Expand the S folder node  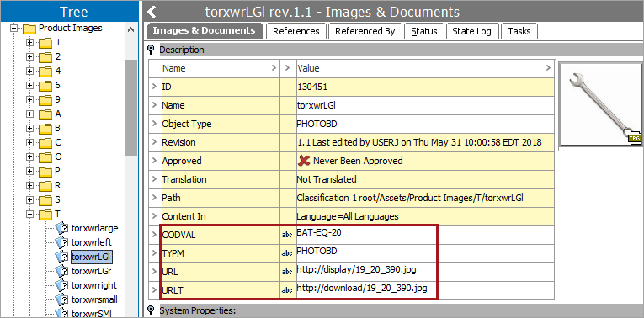click(29, 200)
